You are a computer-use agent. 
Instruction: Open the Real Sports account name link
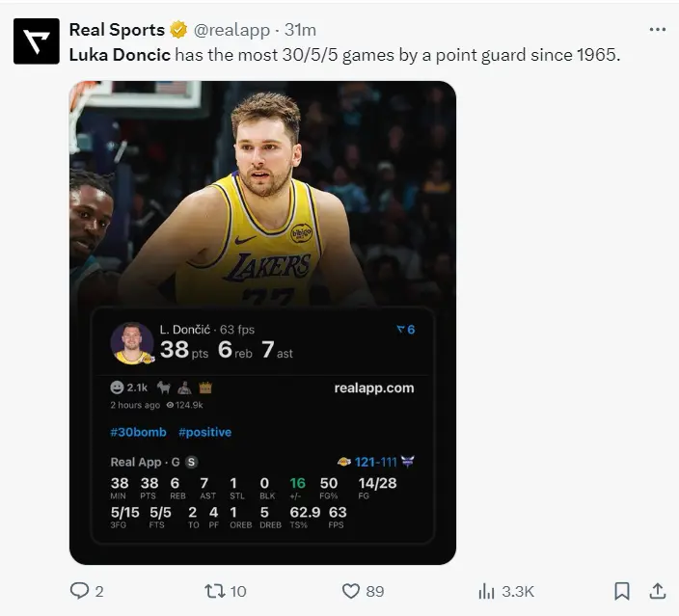click(116, 30)
